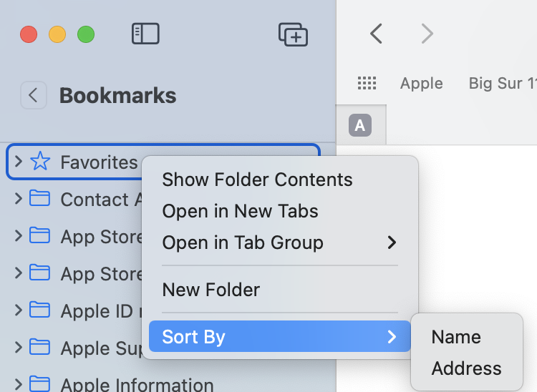The width and height of the screenshot is (537, 392).
Task: Expand the Favorites folder chevron
Action: [x=19, y=162]
